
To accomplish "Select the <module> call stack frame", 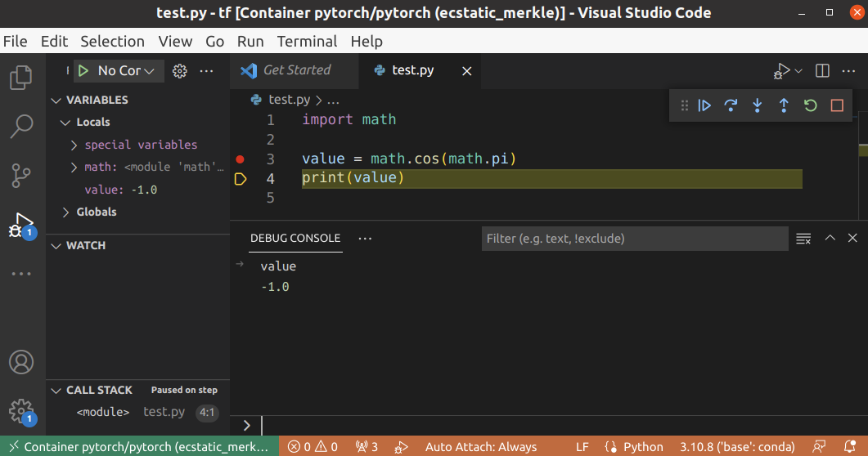I will pos(137,413).
